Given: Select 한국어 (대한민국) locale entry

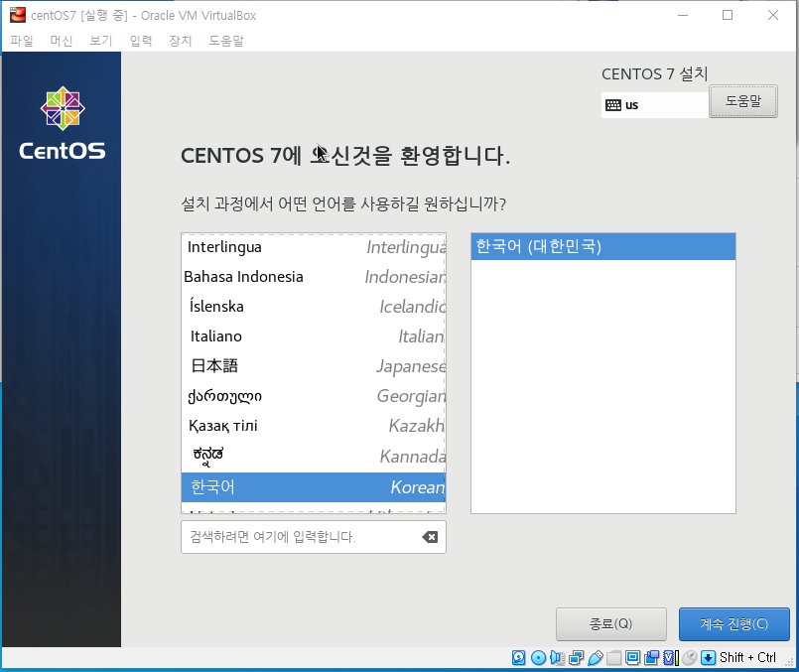Looking at the screenshot, I should 602,246.
